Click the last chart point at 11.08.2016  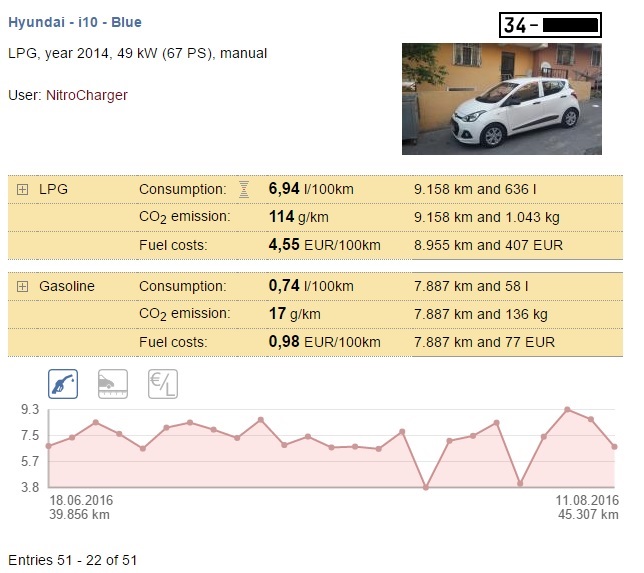[614, 446]
